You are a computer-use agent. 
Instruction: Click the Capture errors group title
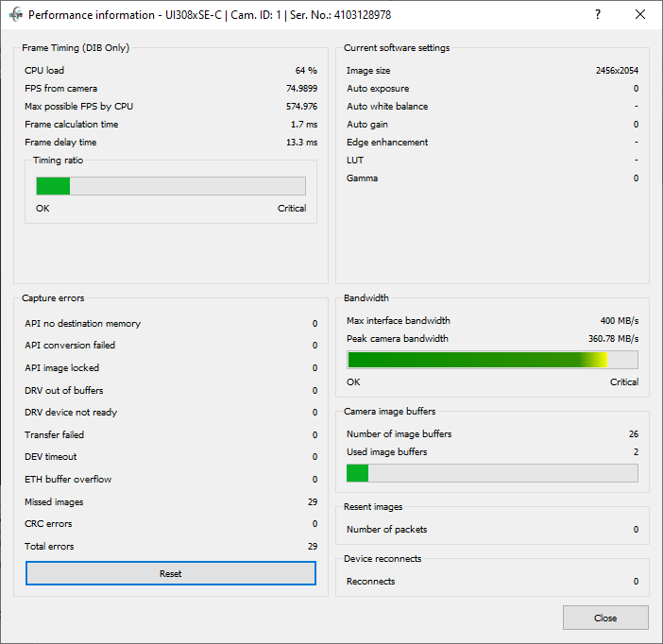coord(53,298)
